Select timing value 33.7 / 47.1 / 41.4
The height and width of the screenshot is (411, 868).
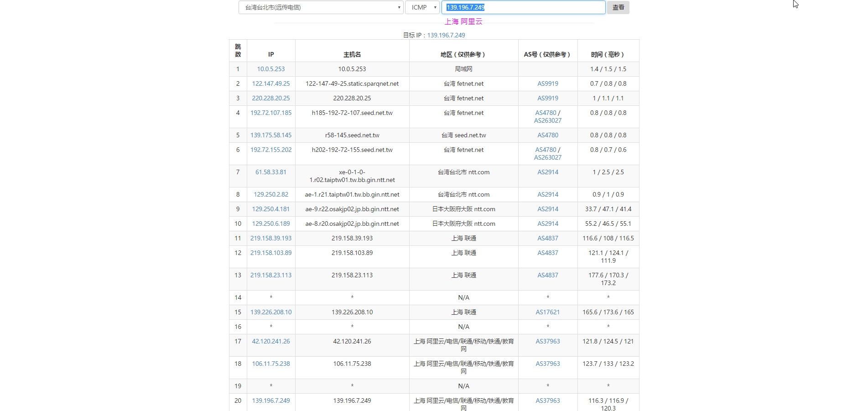(608, 209)
